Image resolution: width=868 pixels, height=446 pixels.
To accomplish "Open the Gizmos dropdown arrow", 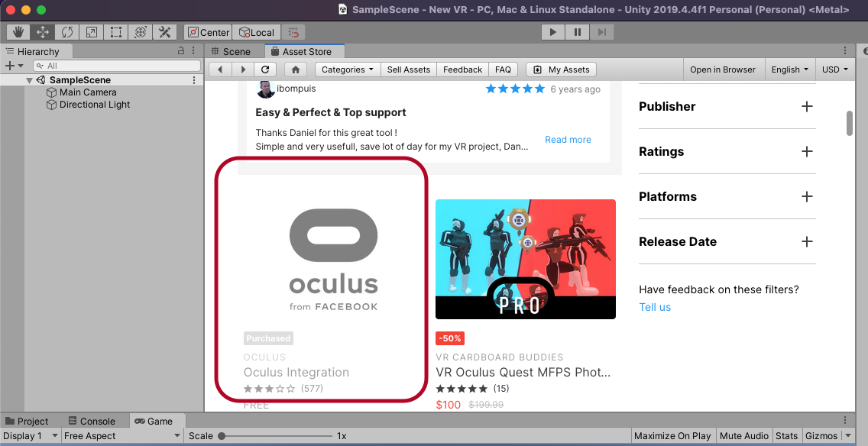I will pyautogui.click(x=847, y=436).
